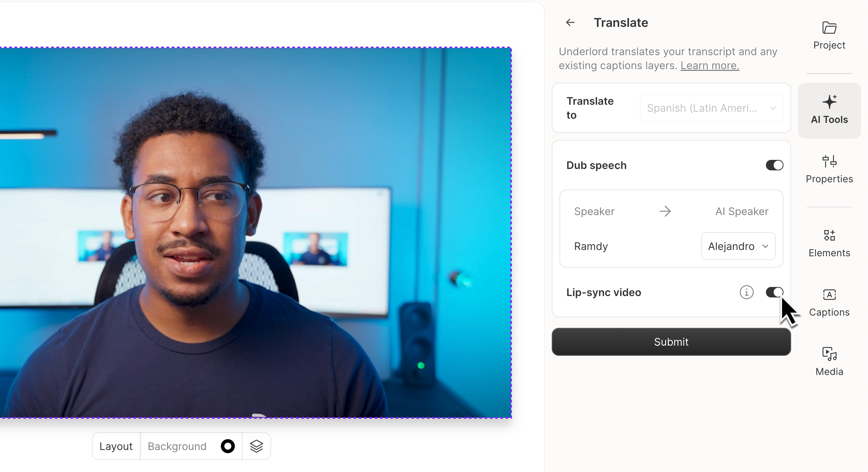Click the Submit button
The height and width of the screenshot is (472, 868).
(x=671, y=342)
